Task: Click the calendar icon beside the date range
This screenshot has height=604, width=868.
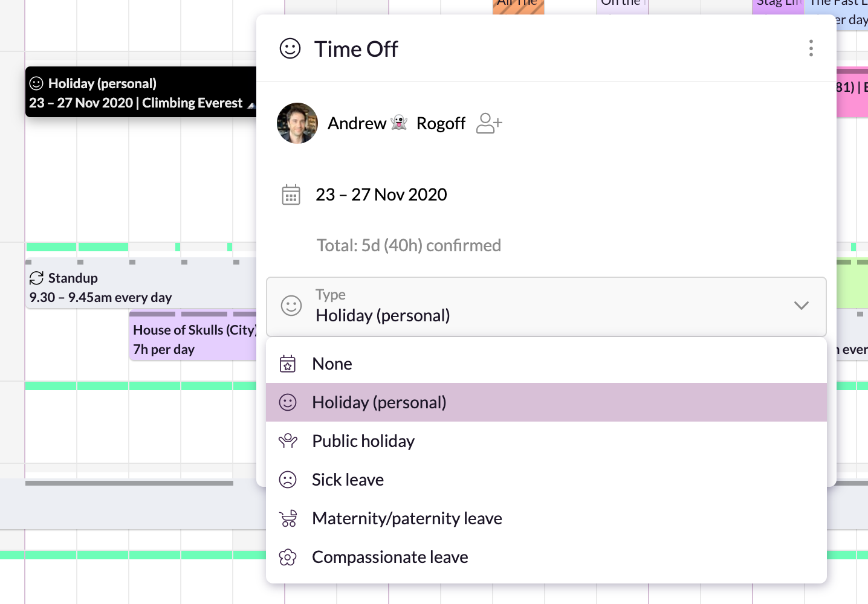Action: (x=291, y=195)
